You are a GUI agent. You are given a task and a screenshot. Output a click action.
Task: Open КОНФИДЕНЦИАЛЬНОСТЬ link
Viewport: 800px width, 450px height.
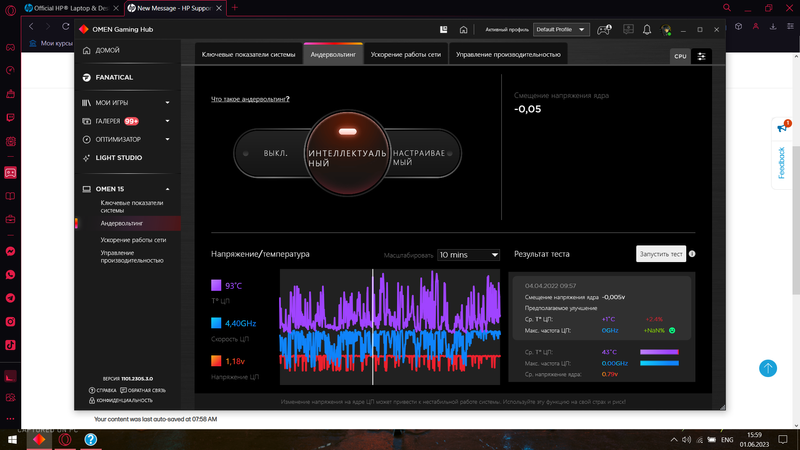120,401
